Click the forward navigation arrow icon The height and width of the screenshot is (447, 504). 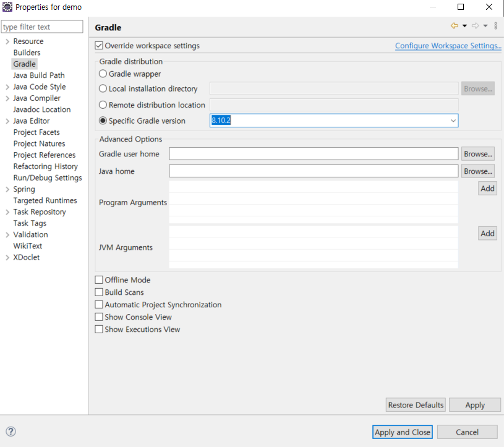(x=475, y=26)
